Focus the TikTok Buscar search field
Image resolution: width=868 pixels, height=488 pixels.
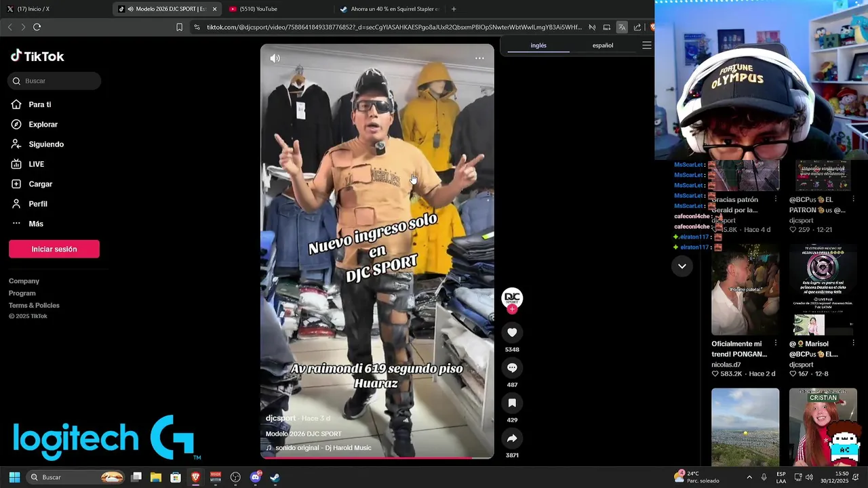click(54, 81)
